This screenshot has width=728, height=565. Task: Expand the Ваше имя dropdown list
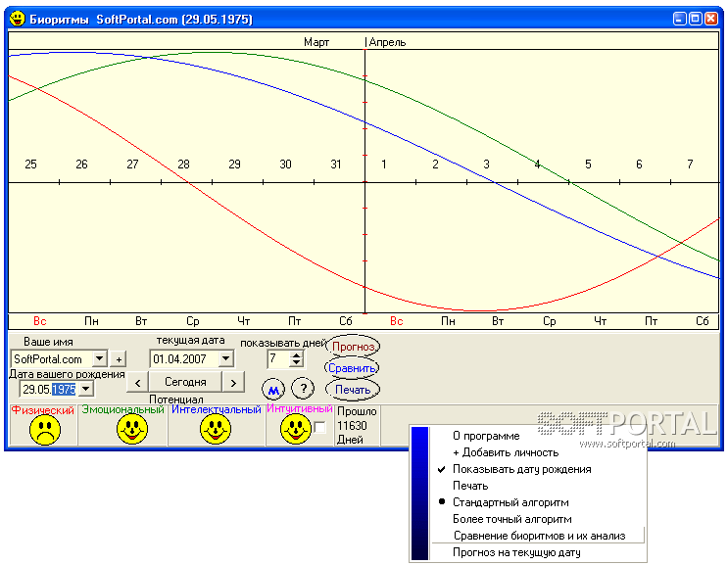tap(100, 358)
